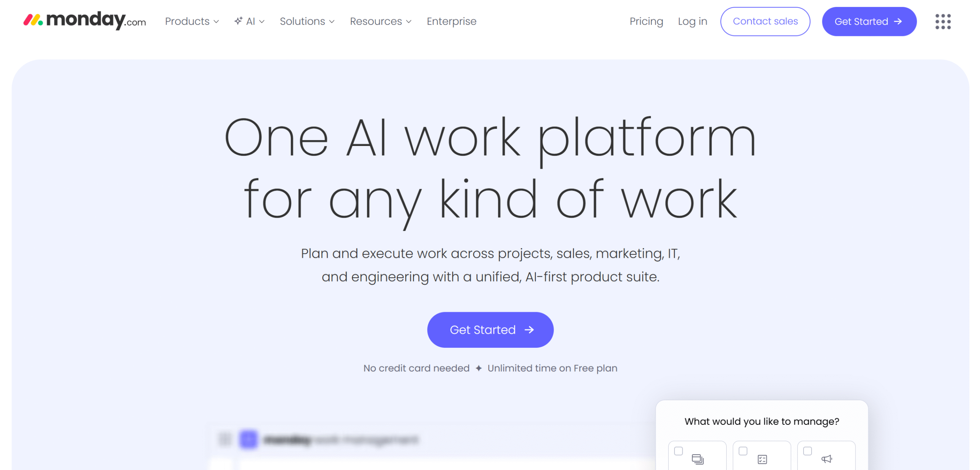Click the stacked windows icon card
980x470 pixels.
coord(697,455)
